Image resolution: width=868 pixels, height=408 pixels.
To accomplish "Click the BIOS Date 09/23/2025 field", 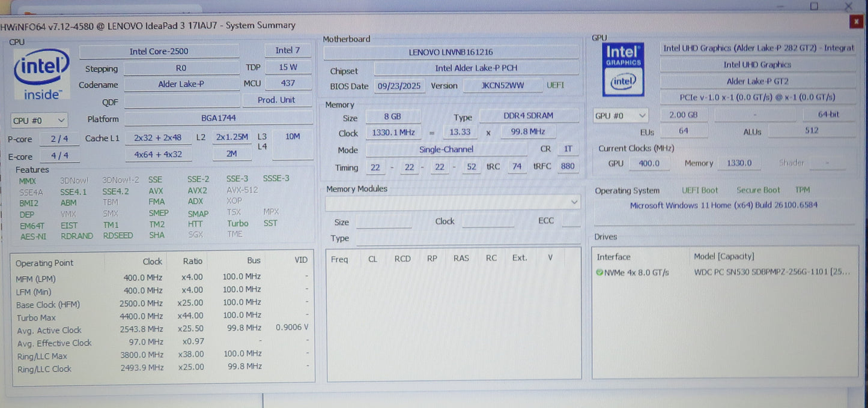I will pos(399,86).
